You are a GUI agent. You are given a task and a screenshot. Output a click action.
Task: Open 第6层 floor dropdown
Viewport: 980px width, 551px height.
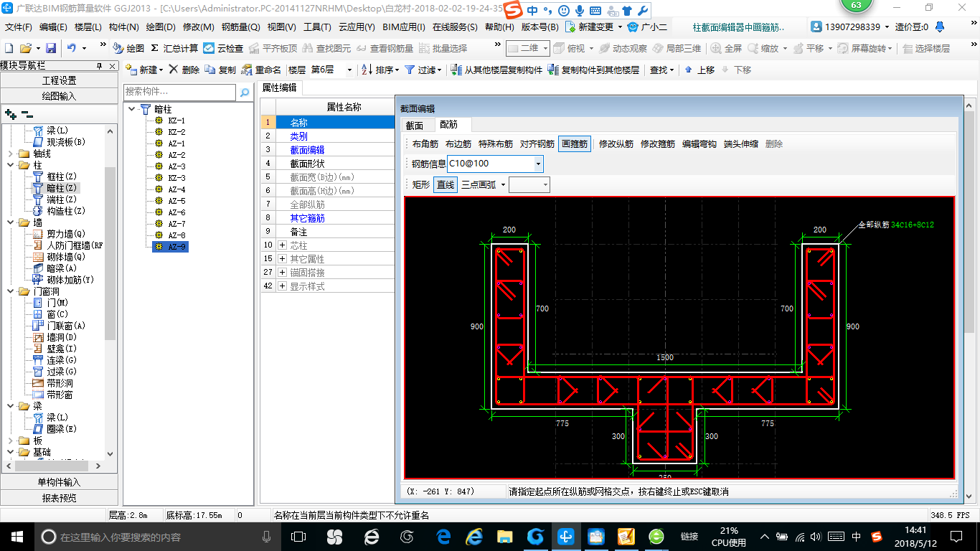point(349,70)
